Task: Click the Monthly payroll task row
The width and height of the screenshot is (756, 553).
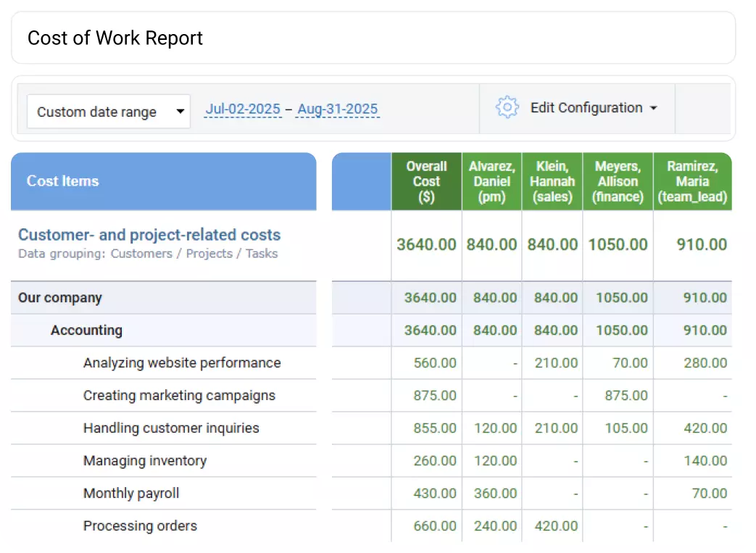Action: (131, 493)
